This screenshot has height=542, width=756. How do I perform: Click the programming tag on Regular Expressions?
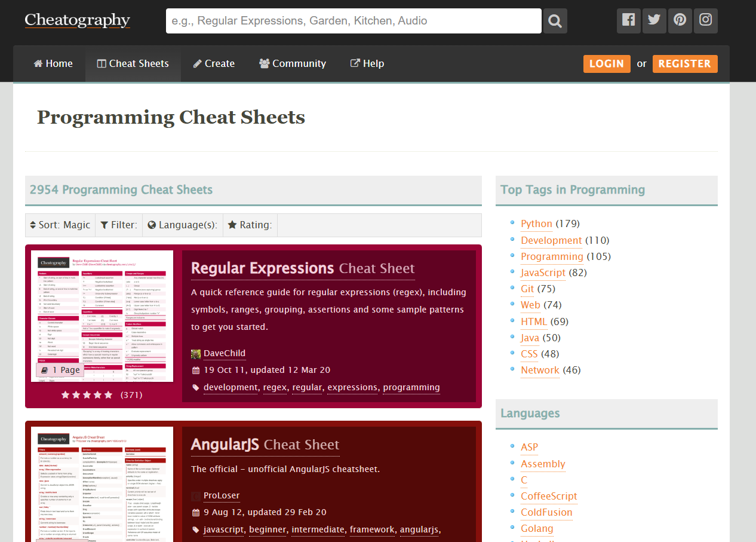tap(411, 387)
